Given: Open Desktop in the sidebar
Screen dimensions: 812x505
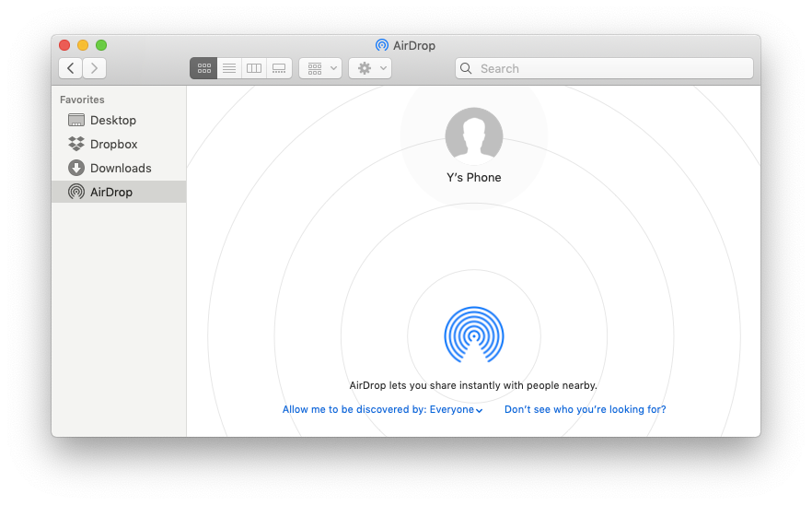Looking at the screenshot, I should pyautogui.click(x=119, y=121).
